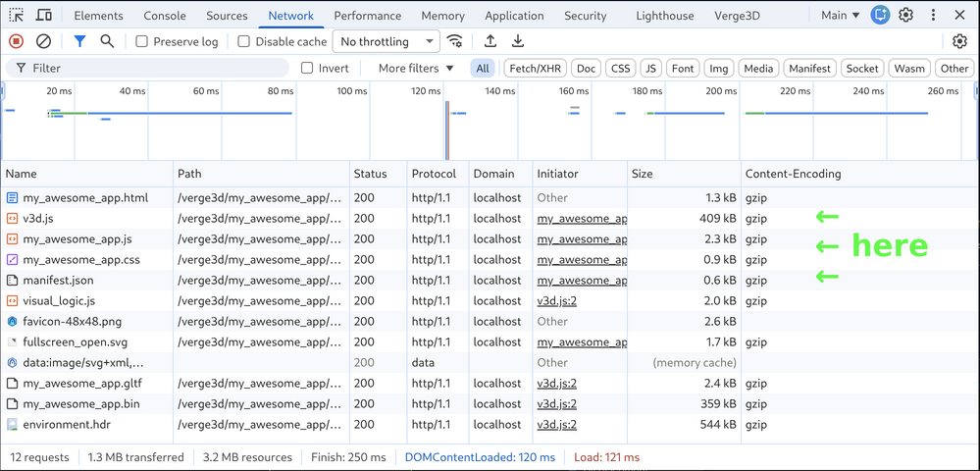The height and width of the screenshot is (471, 980).
Task: Enable the Disable cache checkbox
Action: [x=243, y=41]
